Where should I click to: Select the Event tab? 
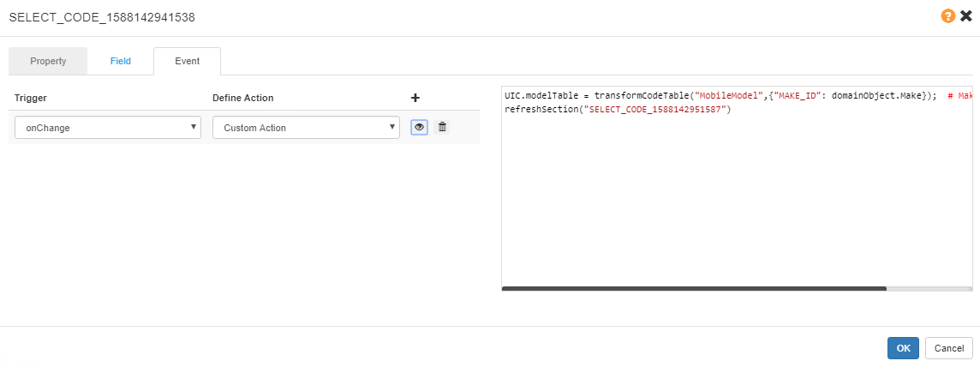(187, 62)
